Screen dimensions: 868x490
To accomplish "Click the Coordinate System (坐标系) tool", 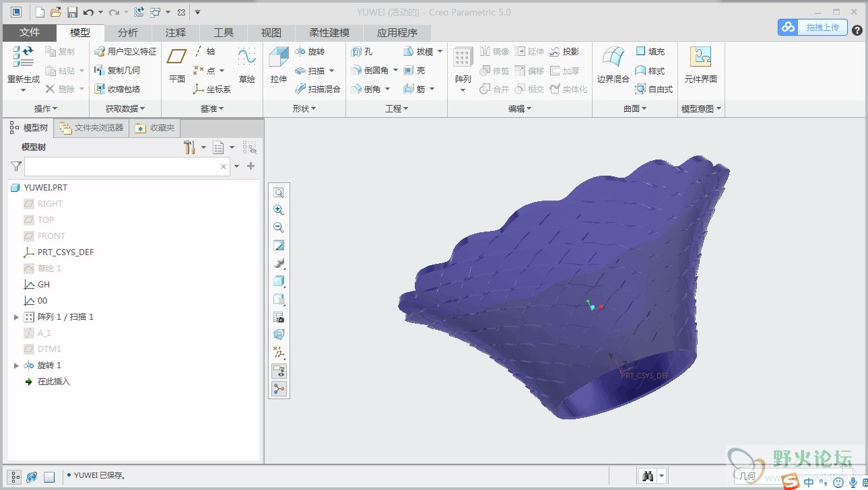I will click(x=211, y=89).
